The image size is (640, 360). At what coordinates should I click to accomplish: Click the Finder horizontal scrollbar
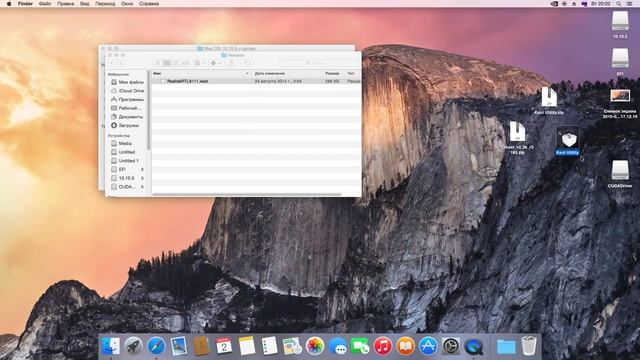click(x=247, y=195)
